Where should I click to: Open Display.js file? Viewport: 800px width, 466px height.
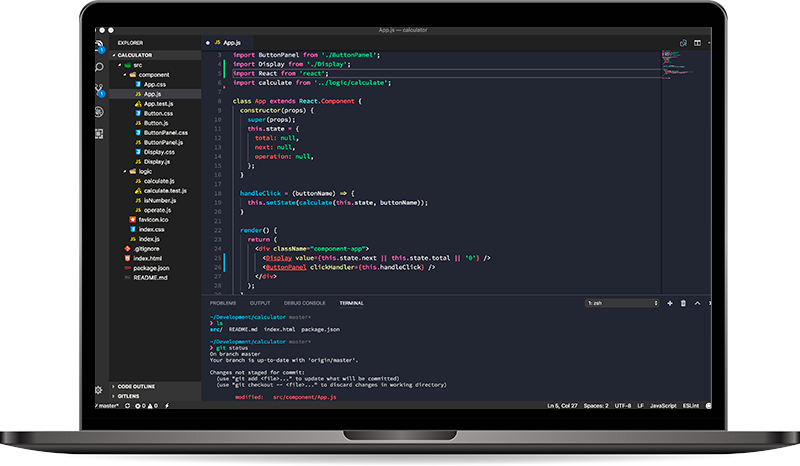[155, 162]
